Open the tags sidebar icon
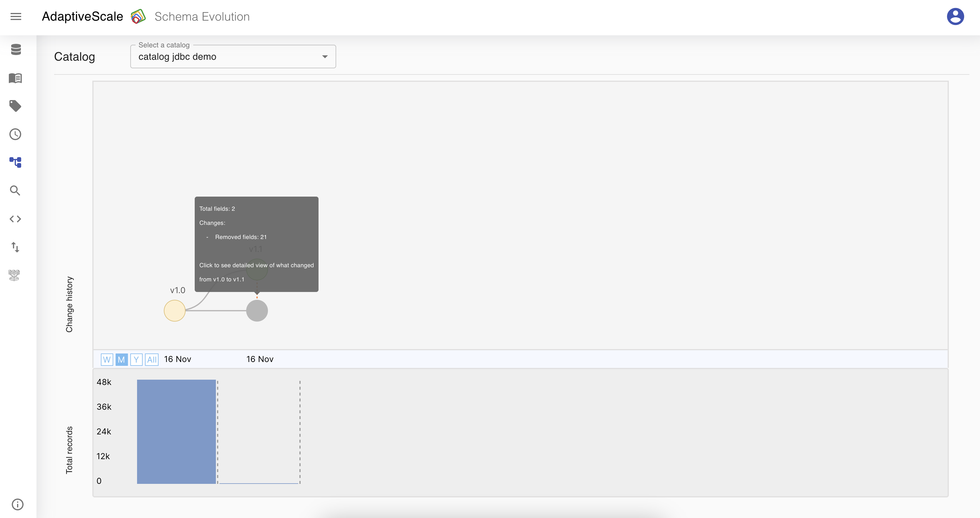 15,106
